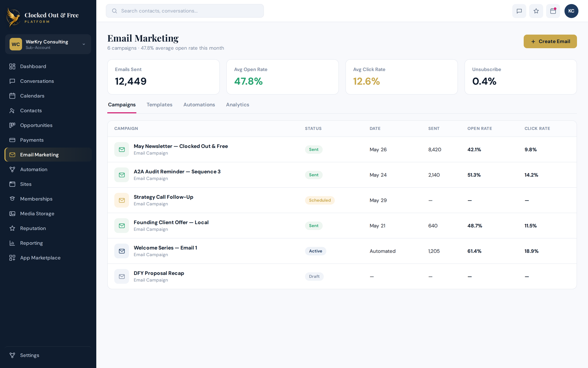Switch to the Automations tab
Image resolution: width=588 pixels, height=368 pixels.
click(199, 105)
